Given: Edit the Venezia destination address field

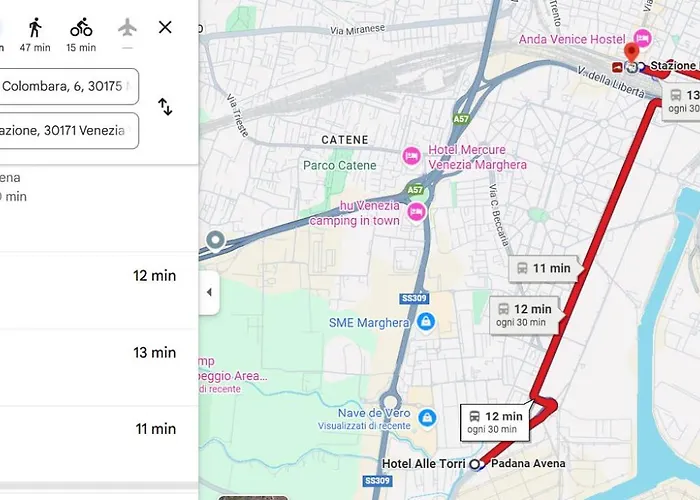Looking at the screenshot, I should tap(69, 130).
